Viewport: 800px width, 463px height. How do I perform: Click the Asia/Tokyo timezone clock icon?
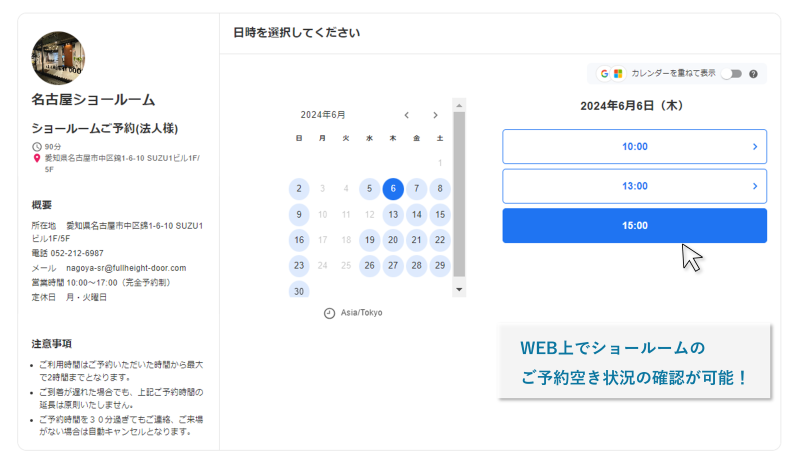330,313
